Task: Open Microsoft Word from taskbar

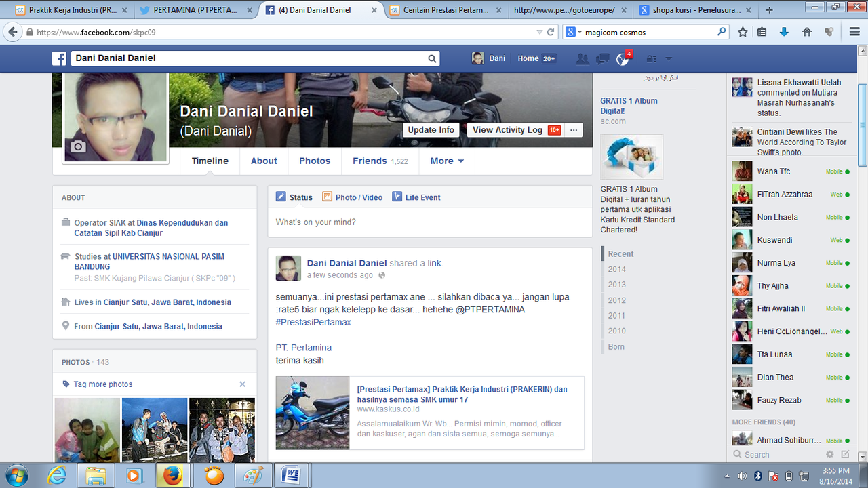Action: tap(292, 475)
